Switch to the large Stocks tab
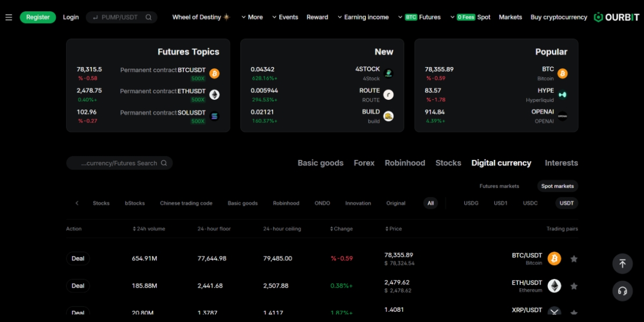The image size is (644, 322). click(448, 163)
